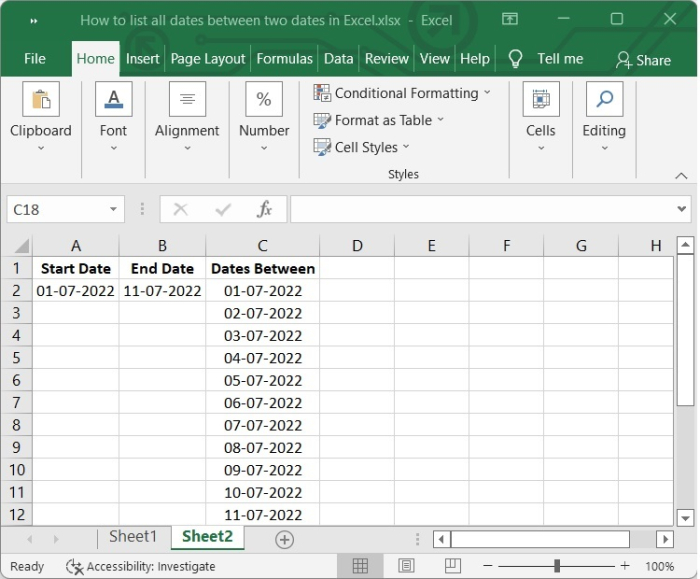Switch to the Sheet1 worksheet tab

coord(133,537)
